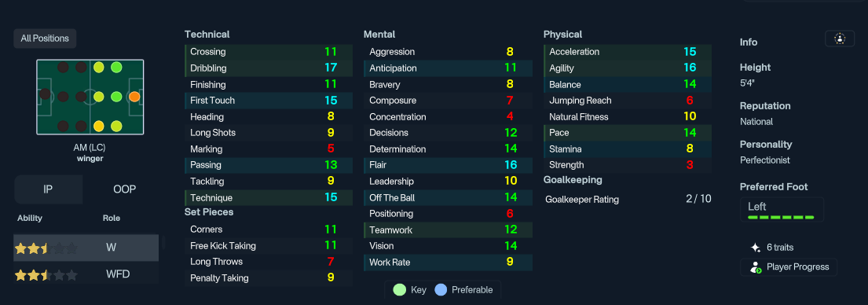This screenshot has width=868, height=305.
Task: Open the All Positions selector
Action: (45, 39)
